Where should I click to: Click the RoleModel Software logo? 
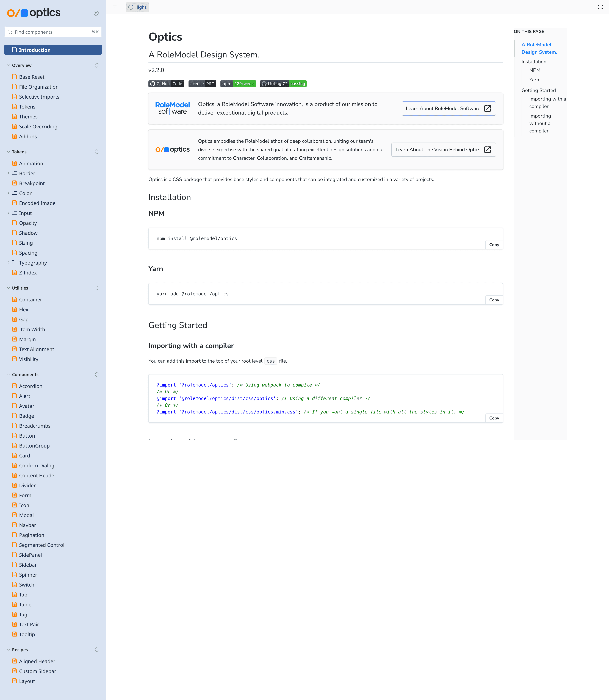click(172, 108)
